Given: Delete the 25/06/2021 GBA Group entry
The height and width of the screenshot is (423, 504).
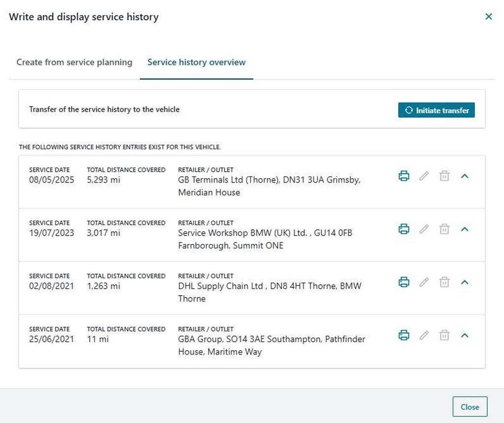Looking at the screenshot, I should [444, 335].
